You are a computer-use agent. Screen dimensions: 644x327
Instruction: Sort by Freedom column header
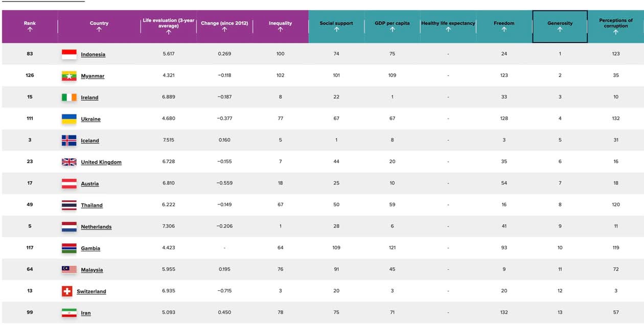click(x=504, y=26)
